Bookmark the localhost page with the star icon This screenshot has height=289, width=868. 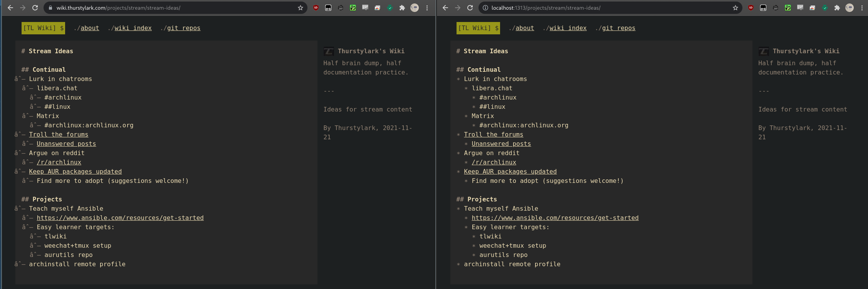point(735,8)
